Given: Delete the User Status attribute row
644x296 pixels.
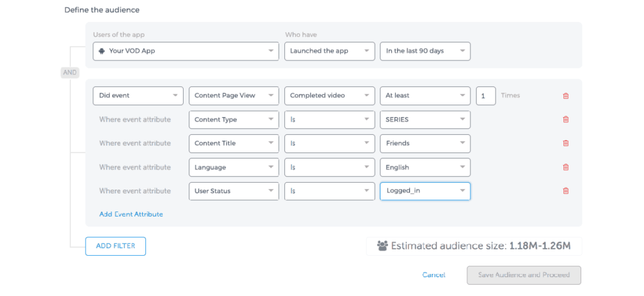Looking at the screenshot, I should point(565,191).
